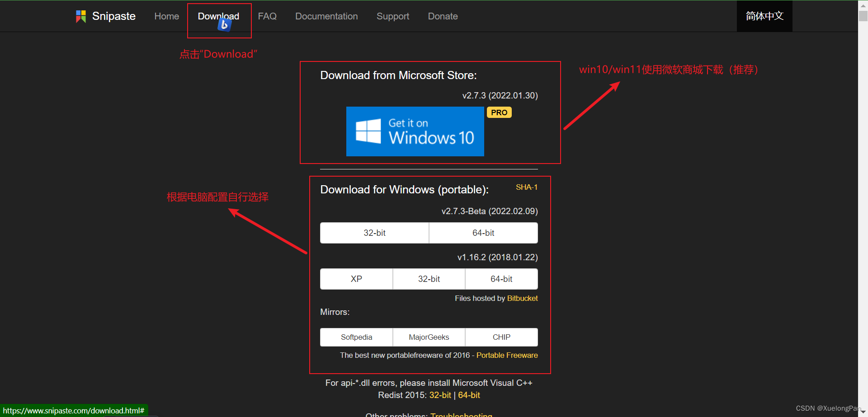Download v1.16.2 XP build
The width and height of the screenshot is (868, 417).
click(x=356, y=279)
